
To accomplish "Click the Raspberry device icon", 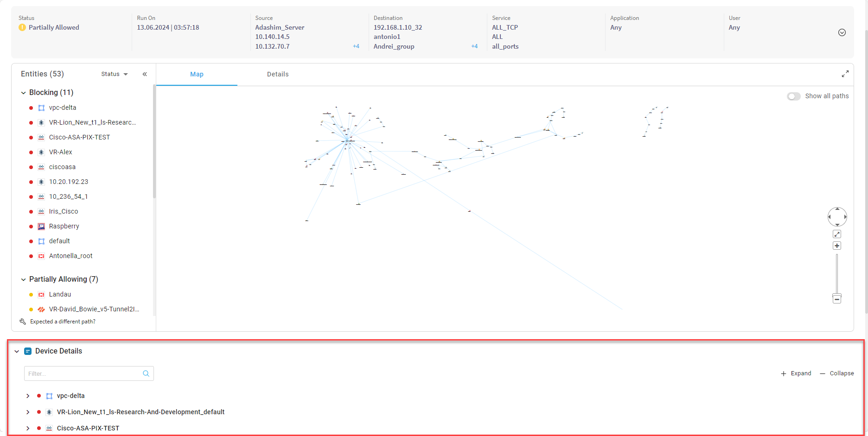I will click(x=41, y=227).
